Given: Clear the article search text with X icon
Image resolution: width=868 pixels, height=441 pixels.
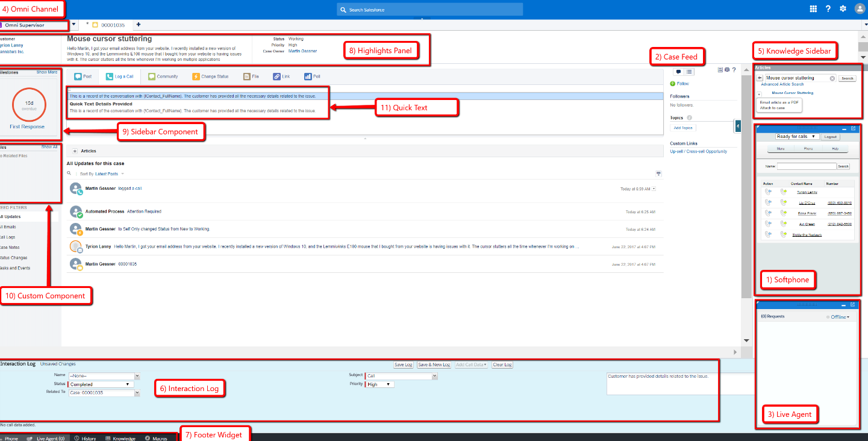Looking at the screenshot, I should 832,78.
